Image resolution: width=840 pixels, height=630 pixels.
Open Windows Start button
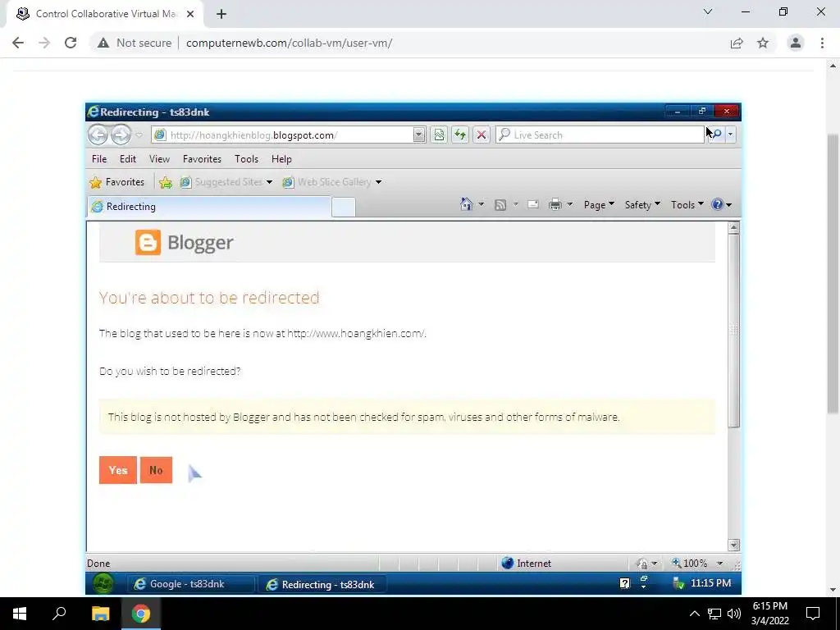pos(20,614)
